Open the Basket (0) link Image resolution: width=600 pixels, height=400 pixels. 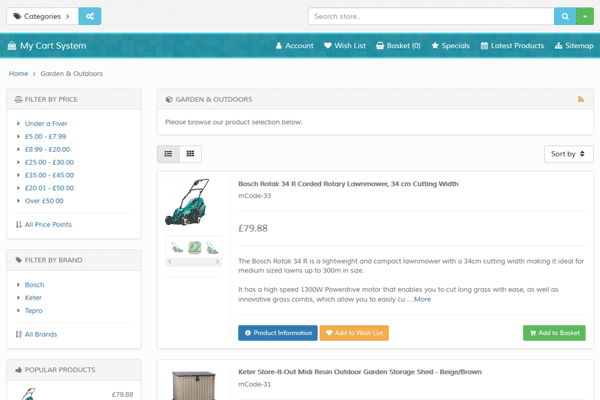pos(398,46)
